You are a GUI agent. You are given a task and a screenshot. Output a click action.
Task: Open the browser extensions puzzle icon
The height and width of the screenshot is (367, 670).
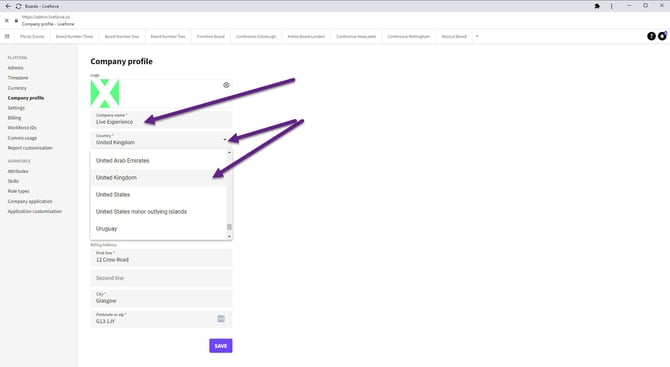[597, 6]
